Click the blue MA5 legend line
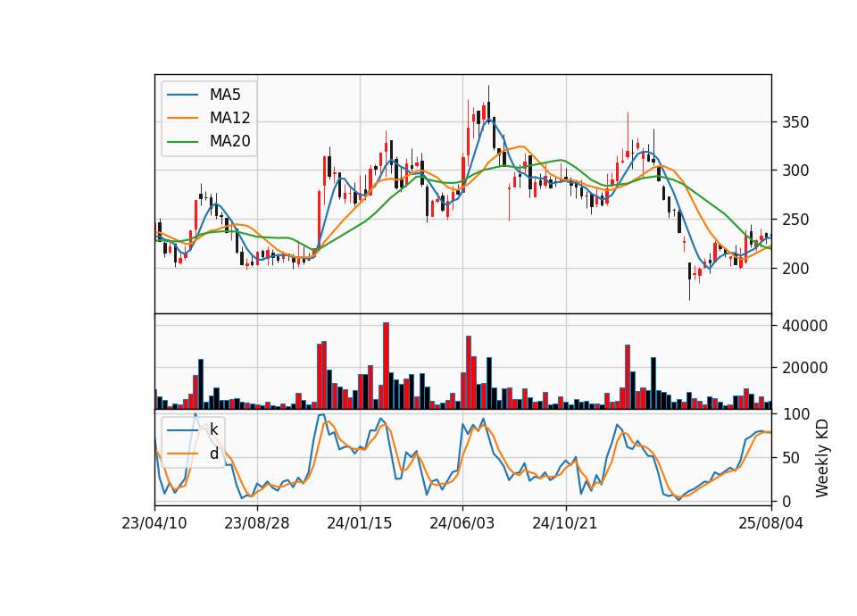 182,95
